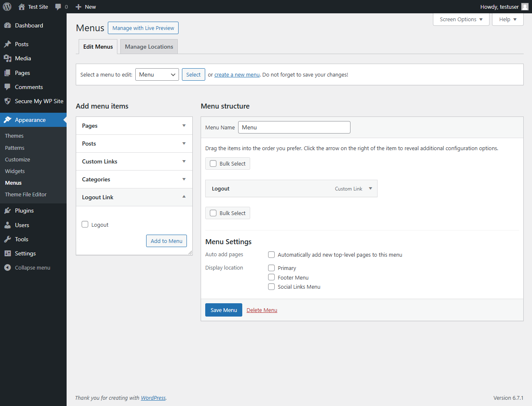The width and height of the screenshot is (532, 406).
Task: Open the Screen Options panel
Action: point(460,19)
